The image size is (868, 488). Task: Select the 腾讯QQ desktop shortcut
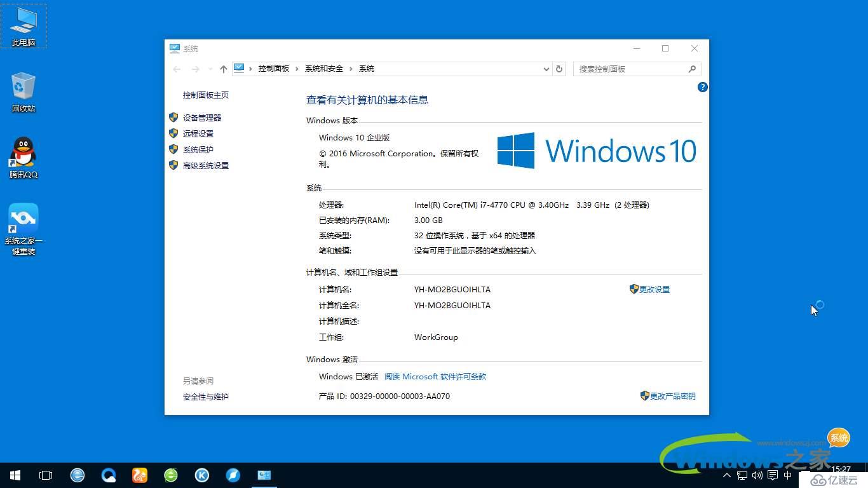24,158
